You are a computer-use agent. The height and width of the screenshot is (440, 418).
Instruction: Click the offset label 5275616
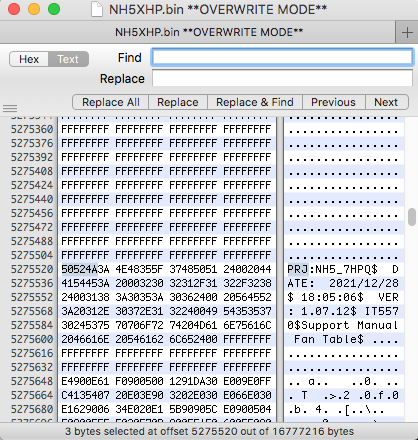pyautogui.click(x=32, y=353)
